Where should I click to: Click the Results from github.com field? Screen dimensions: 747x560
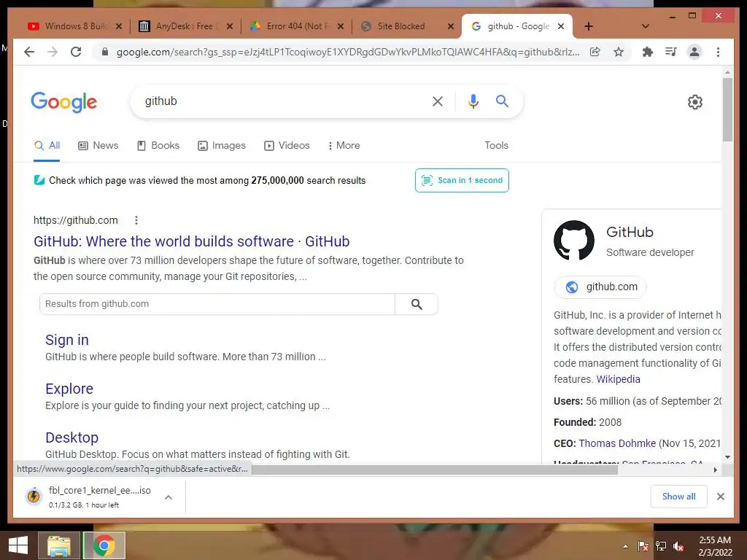point(217,304)
